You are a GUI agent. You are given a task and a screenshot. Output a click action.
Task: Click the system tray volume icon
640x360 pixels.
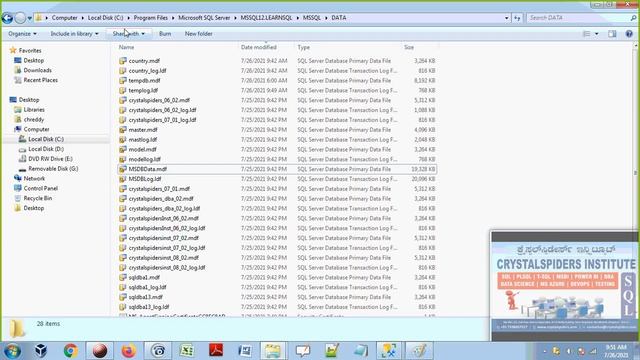click(x=569, y=351)
